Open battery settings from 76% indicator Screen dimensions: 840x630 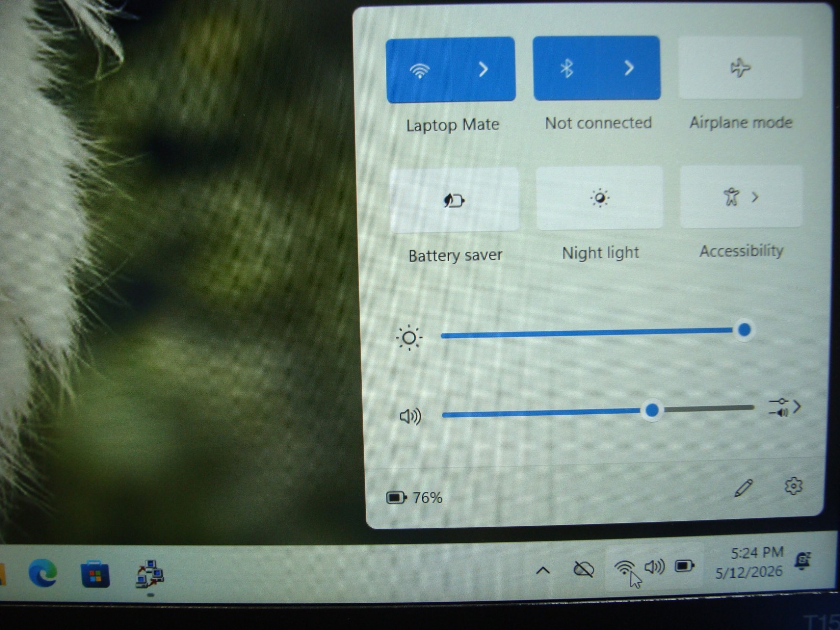[x=414, y=497]
